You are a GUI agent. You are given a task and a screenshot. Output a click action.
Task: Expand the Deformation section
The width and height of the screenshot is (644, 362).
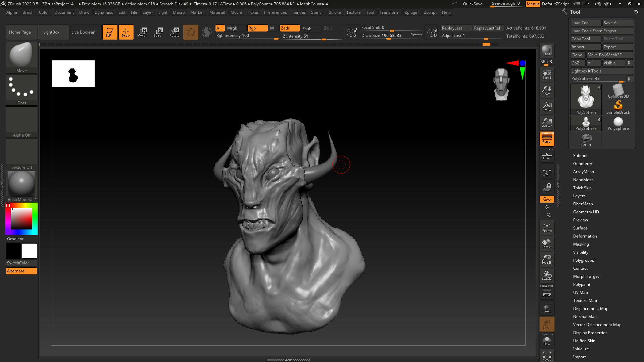coord(585,236)
